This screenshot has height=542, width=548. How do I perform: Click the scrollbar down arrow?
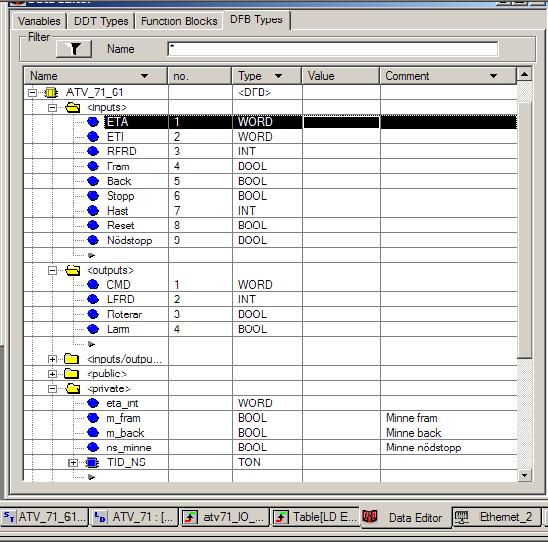pos(524,475)
